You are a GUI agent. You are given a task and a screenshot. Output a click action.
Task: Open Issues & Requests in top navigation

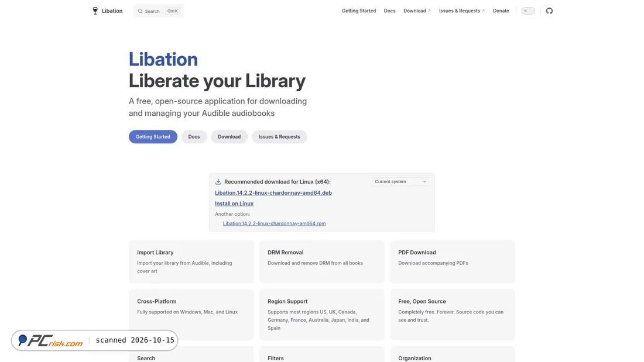pyautogui.click(x=462, y=11)
